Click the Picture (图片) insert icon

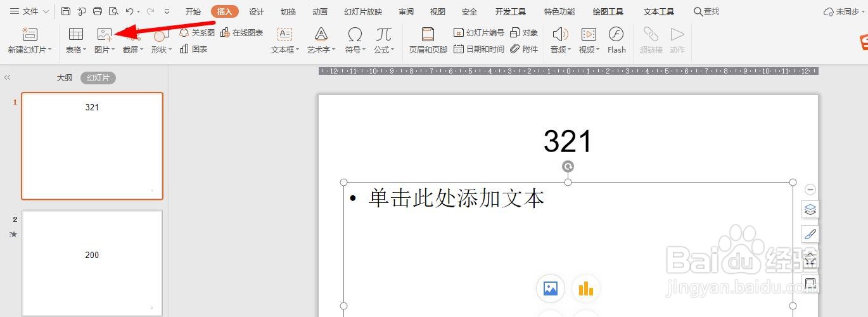105,34
